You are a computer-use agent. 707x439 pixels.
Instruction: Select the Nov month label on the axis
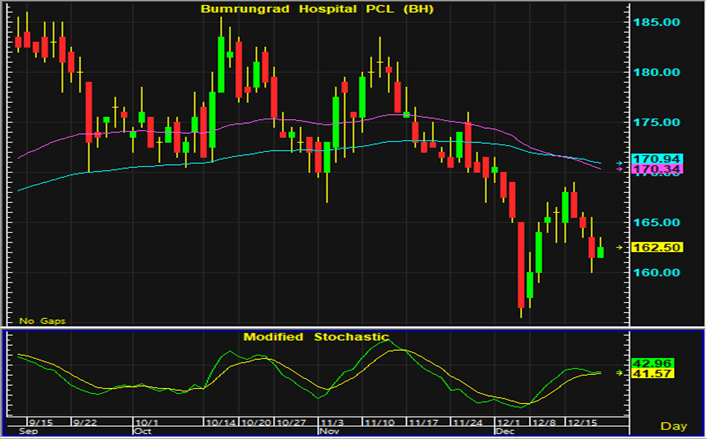(x=328, y=433)
